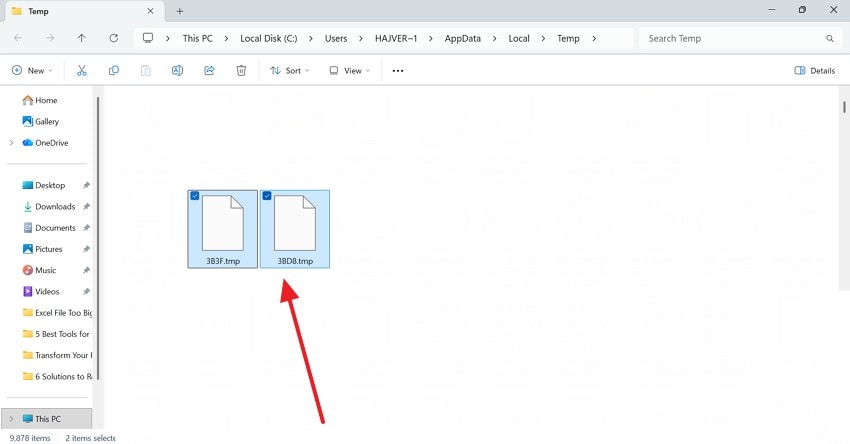Open OneDrive in sidebar
The width and height of the screenshot is (850, 444).
pyautogui.click(x=46, y=143)
